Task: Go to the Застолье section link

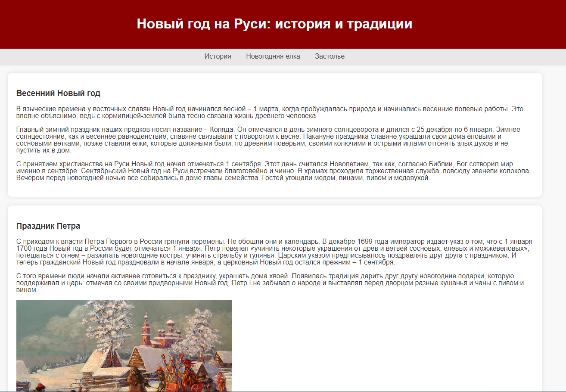Action: 330,56
